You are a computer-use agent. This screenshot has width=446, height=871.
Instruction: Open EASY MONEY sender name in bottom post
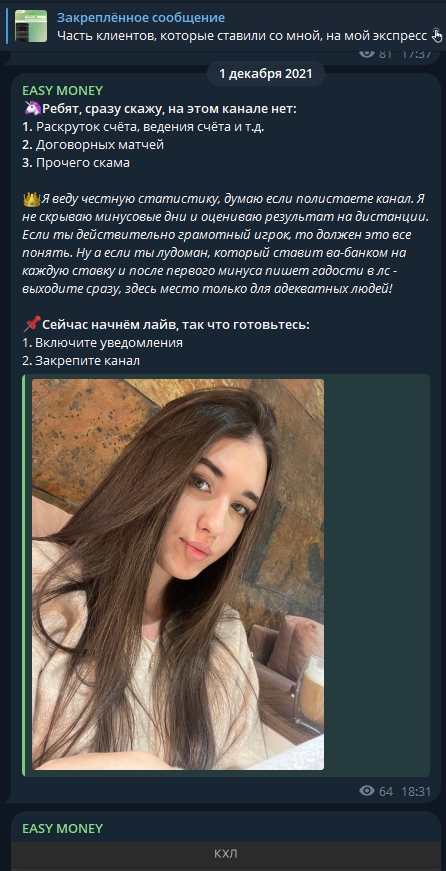pyautogui.click(x=63, y=828)
